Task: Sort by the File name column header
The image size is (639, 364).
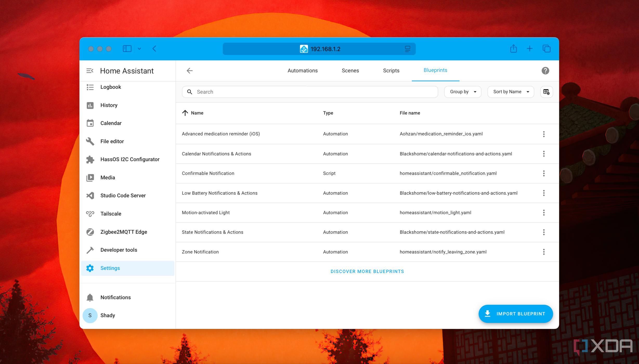Action: pos(410,113)
